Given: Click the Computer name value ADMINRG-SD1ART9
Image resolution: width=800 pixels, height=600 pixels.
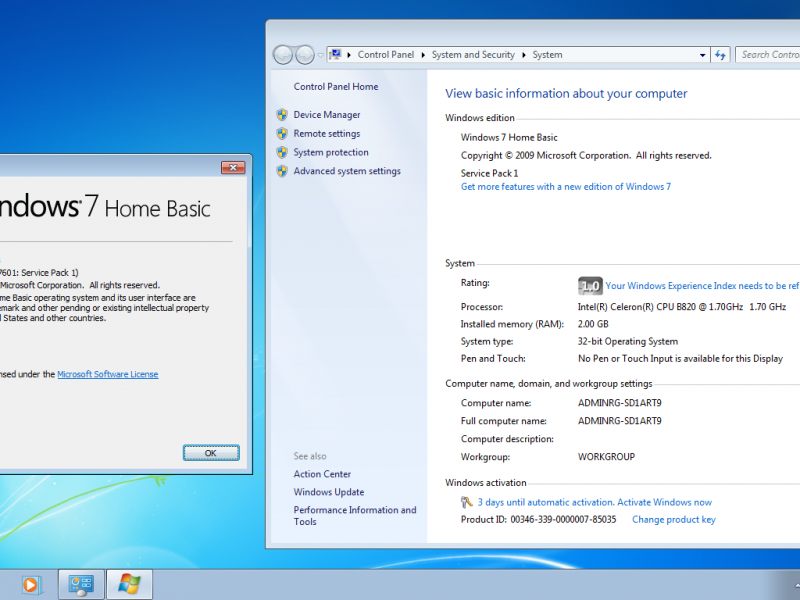Looking at the screenshot, I should (619, 403).
